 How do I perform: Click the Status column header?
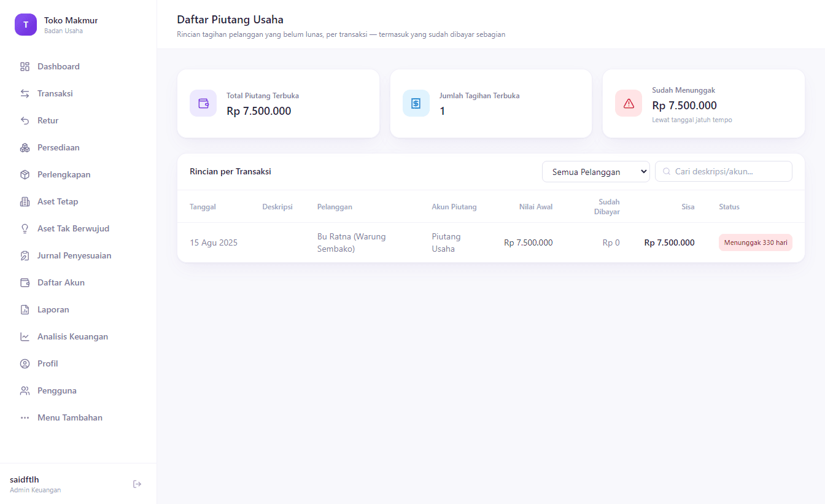click(x=729, y=207)
